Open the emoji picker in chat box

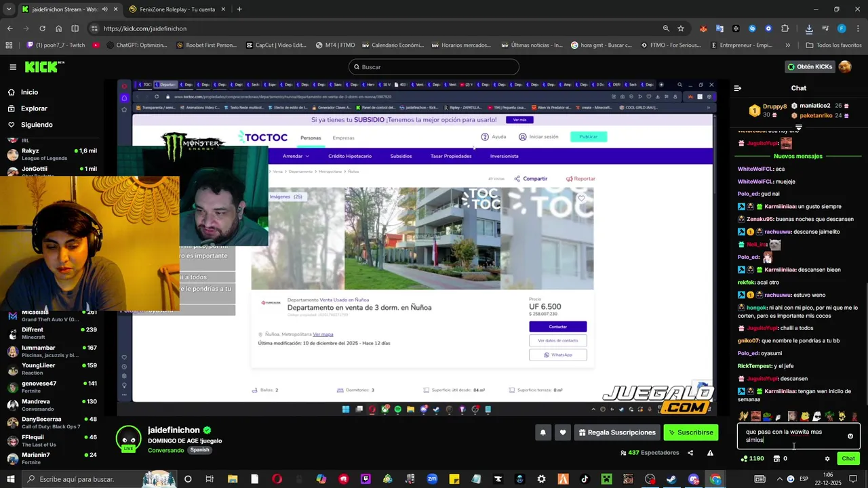coord(850,436)
